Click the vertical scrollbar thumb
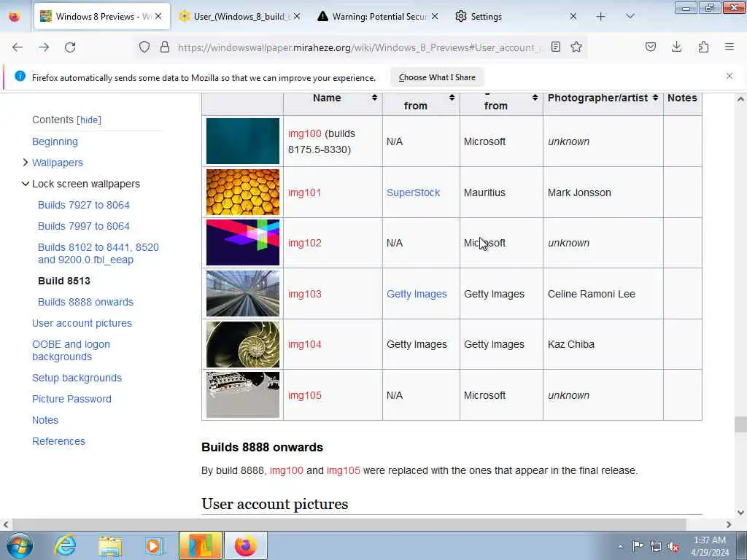The width and height of the screenshot is (747, 560). (740, 424)
